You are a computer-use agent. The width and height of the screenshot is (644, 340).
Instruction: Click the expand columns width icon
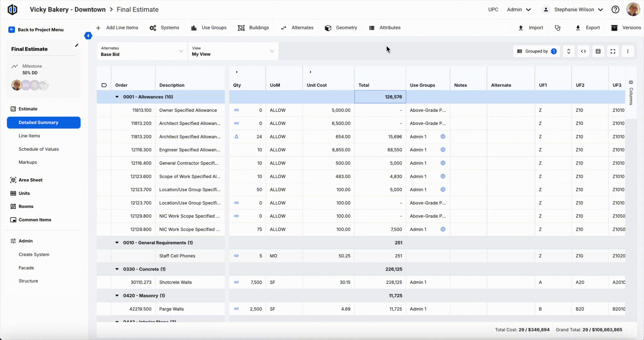click(x=583, y=51)
